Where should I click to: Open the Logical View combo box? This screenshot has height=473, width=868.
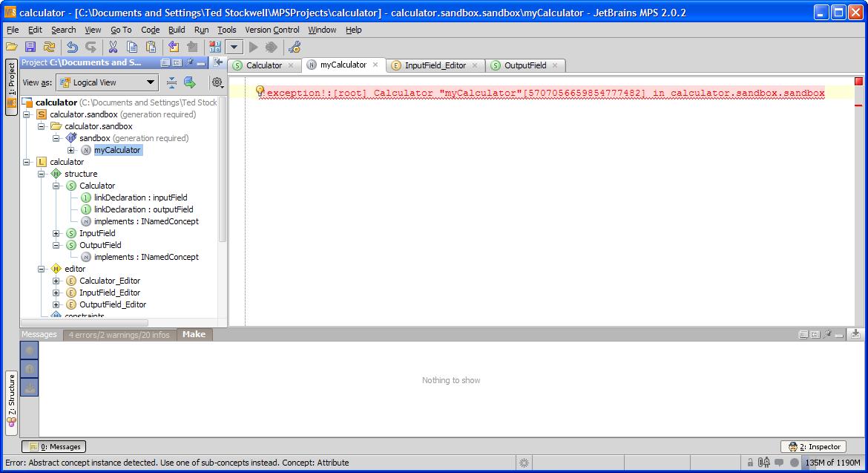(x=108, y=82)
